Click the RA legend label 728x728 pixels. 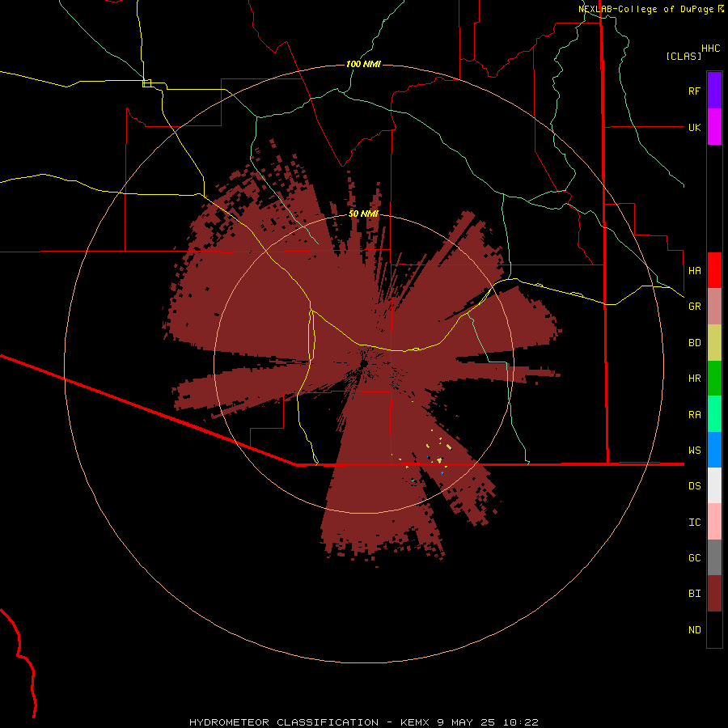pos(694,415)
